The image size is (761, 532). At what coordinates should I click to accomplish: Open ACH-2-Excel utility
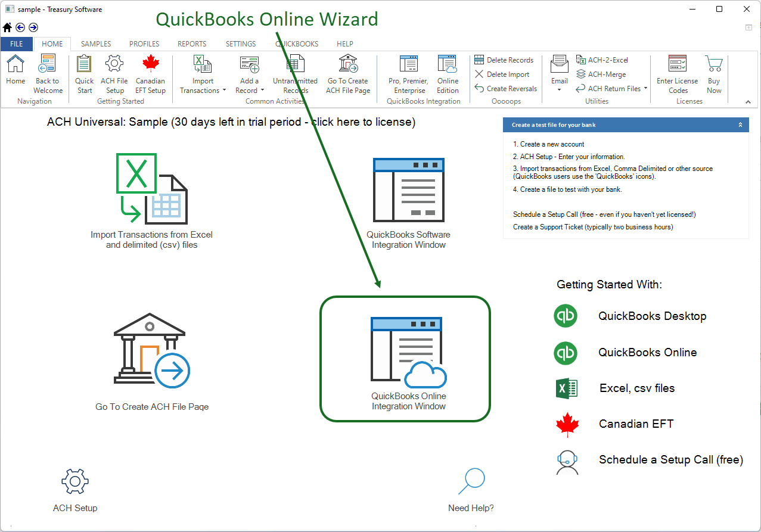602,60
